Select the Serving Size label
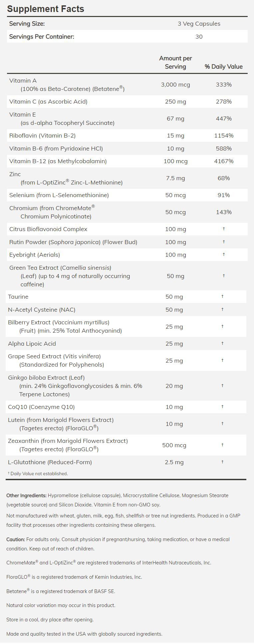This screenshot has height=644, width=254. point(27,24)
